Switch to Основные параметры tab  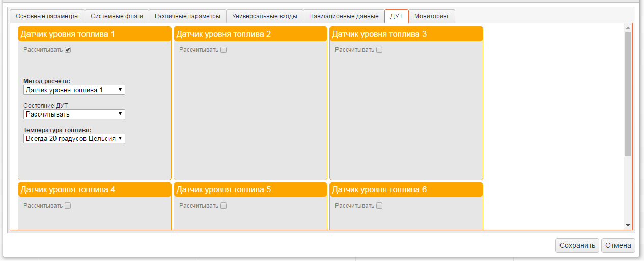point(47,16)
